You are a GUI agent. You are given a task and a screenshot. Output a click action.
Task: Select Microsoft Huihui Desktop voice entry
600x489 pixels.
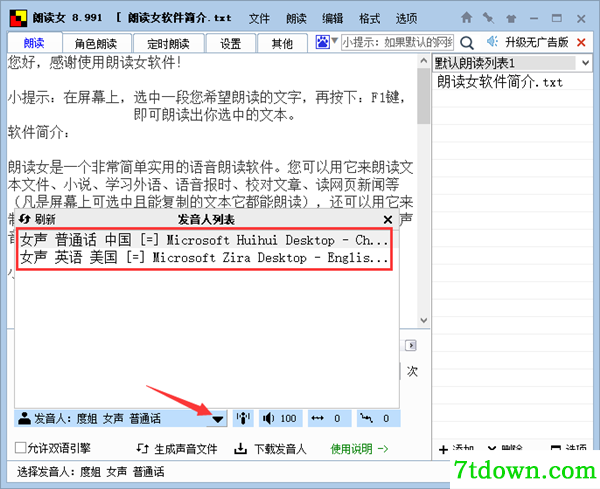[x=204, y=240]
